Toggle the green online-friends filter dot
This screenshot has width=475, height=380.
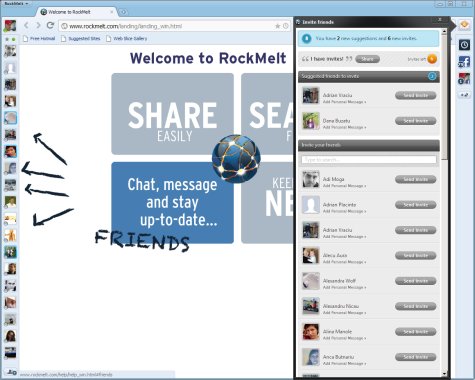14,39
